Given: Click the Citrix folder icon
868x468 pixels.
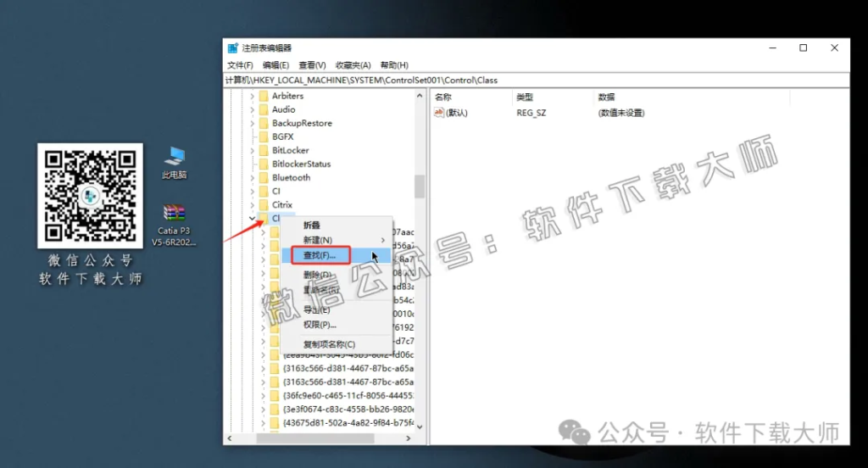Looking at the screenshot, I should 264,204.
